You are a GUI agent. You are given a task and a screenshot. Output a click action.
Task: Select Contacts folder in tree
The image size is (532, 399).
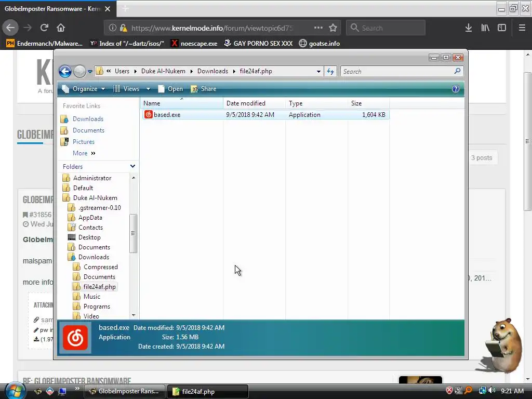(x=90, y=228)
